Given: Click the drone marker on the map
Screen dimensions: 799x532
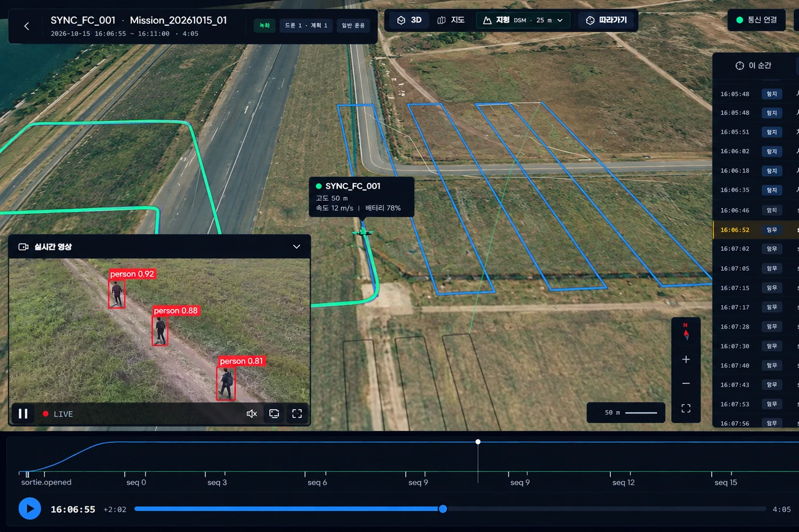Looking at the screenshot, I should click(362, 232).
